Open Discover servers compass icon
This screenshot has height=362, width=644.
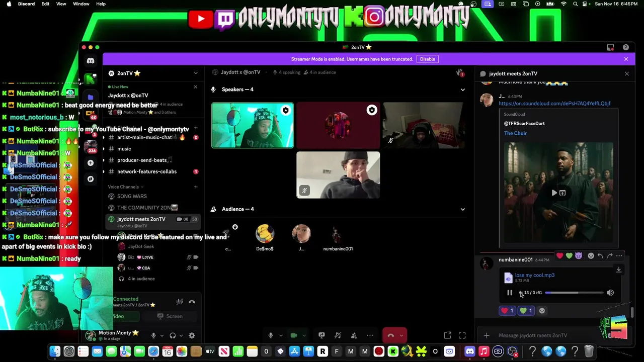pos(91,178)
